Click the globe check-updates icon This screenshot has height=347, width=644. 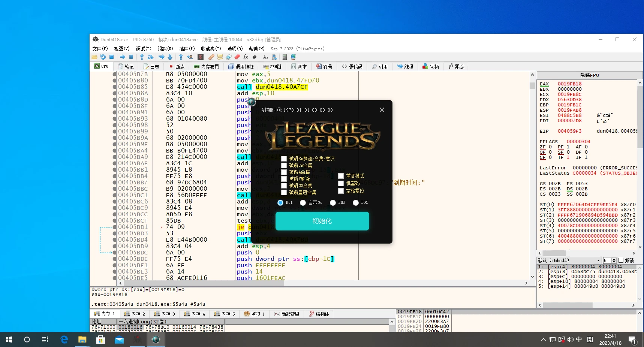pos(293,57)
